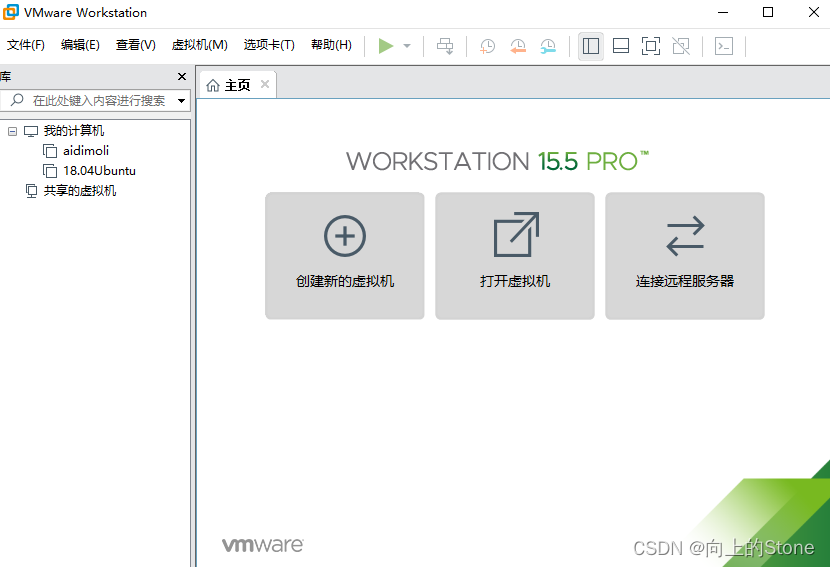Maximize the VMware Workstation window
Screen dimensions: 830x567
click(768, 12)
